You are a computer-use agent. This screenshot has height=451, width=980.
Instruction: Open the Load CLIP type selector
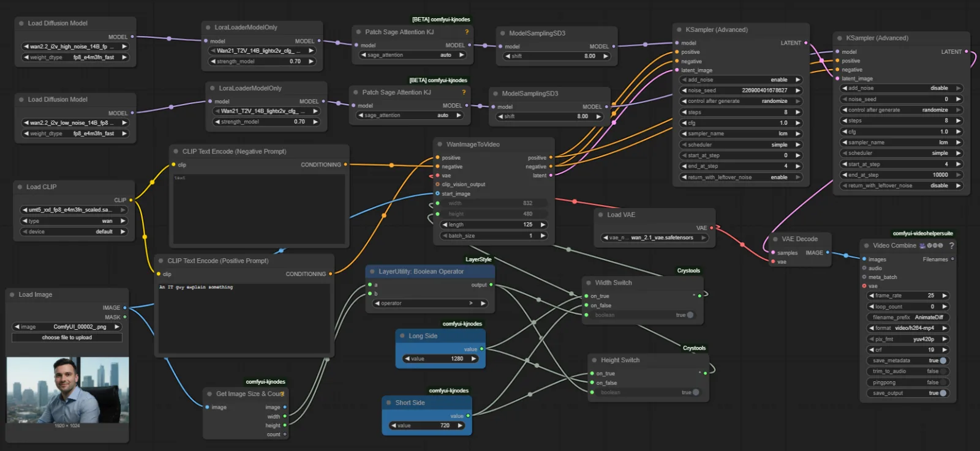[73, 221]
